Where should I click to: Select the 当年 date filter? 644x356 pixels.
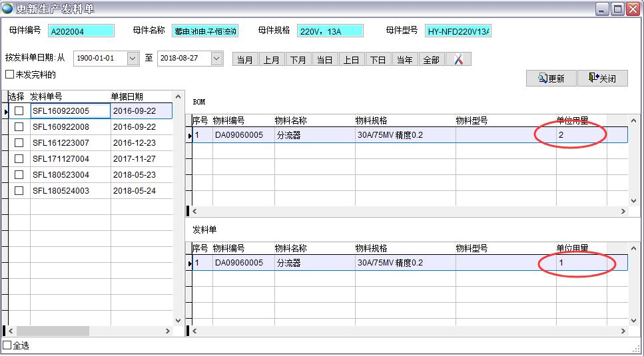coord(405,59)
